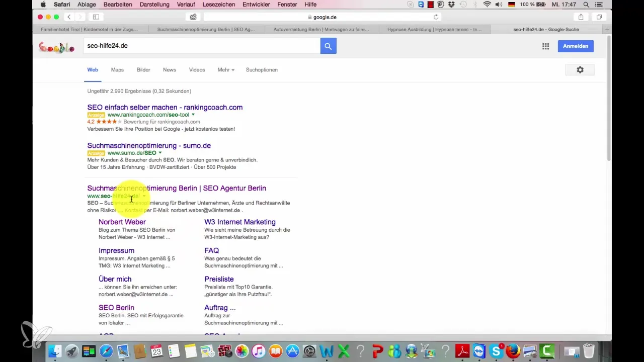Image resolution: width=644 pixels, height=362 pixels.
Task: Open the Apple menu
Action: (x=43, y=5)
